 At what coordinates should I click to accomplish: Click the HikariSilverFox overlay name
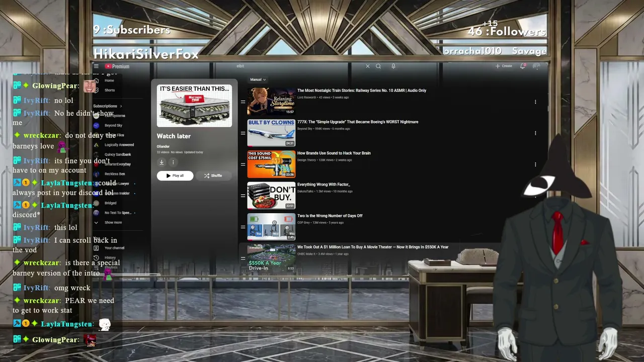pos(146,54)
